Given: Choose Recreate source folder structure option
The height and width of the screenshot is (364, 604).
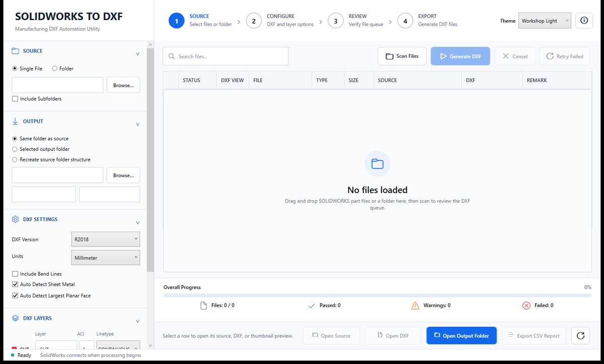Looking at the screenshot, I should 14,159.
